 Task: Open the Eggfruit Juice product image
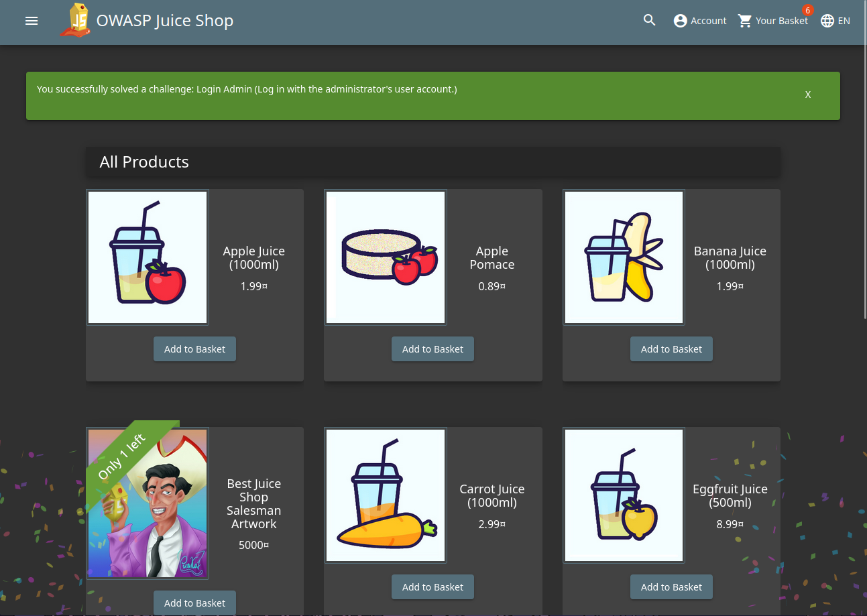624,495
